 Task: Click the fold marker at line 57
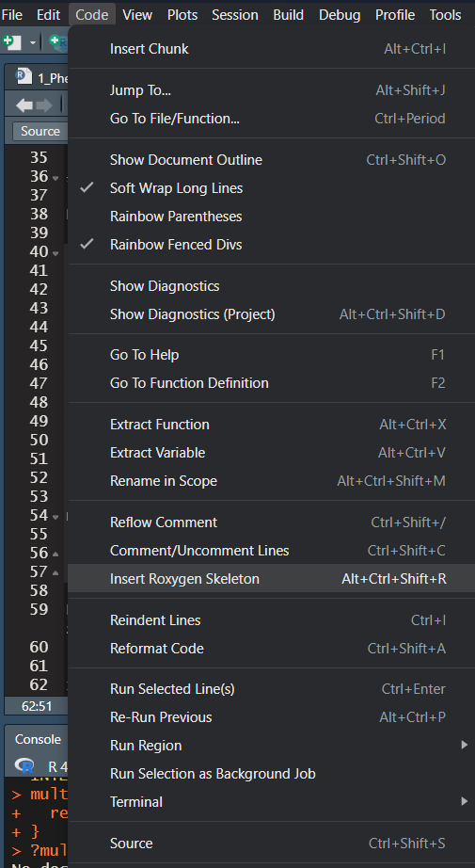(x=55, y=572)
